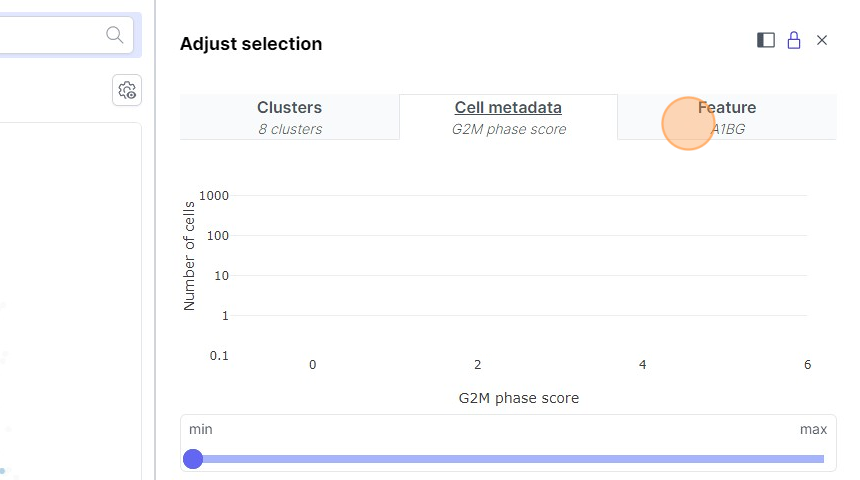Close the Adjust selection panel
Image resolution: width=860 pixels, height=480 pixels.
822,40
